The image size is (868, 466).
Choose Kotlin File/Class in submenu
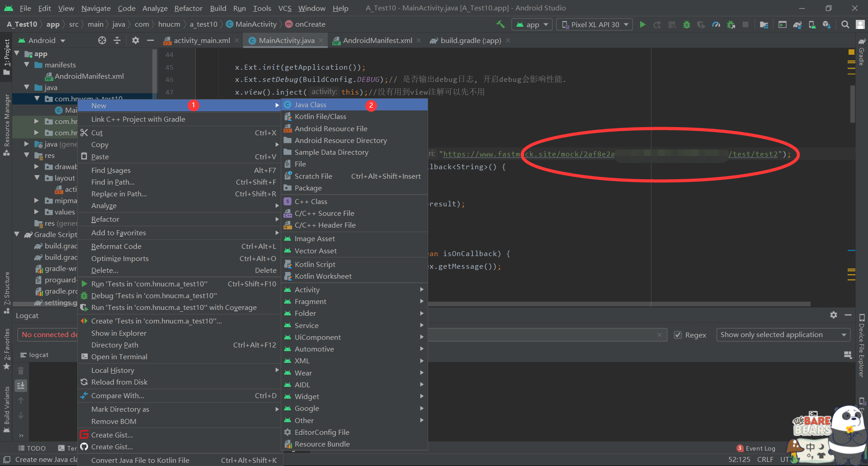tap(354, 117)
